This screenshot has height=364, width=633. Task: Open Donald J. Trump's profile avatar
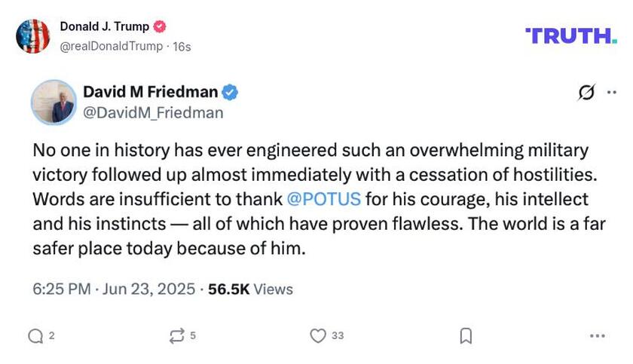(32, 36)
